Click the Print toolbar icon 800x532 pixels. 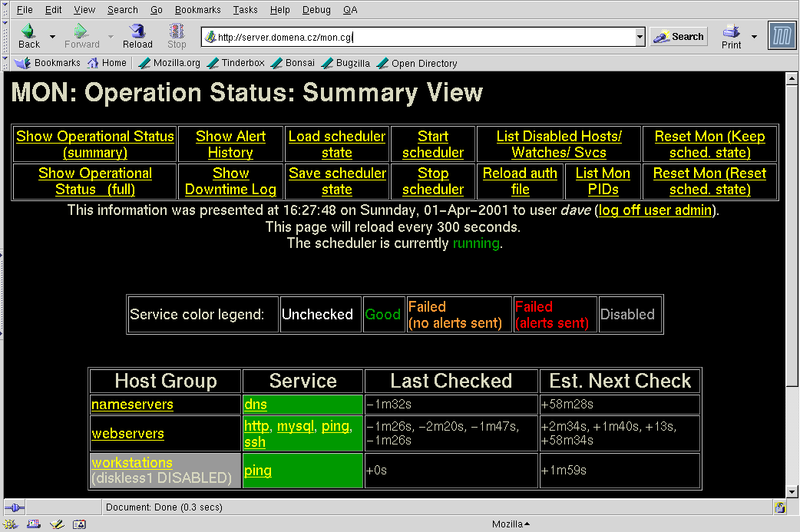pos(731,32)
